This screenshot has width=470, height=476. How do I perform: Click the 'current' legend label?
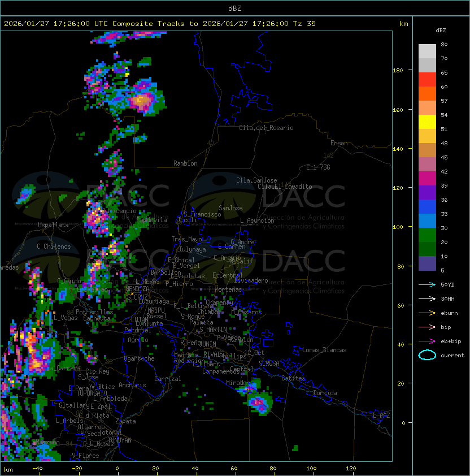coord(452,355)
